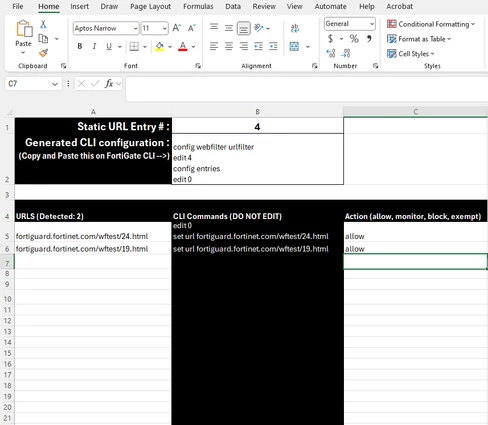The height and width of the screenshot is (425, 488).
Task: Increase indent icon
Action: [273, 46]
